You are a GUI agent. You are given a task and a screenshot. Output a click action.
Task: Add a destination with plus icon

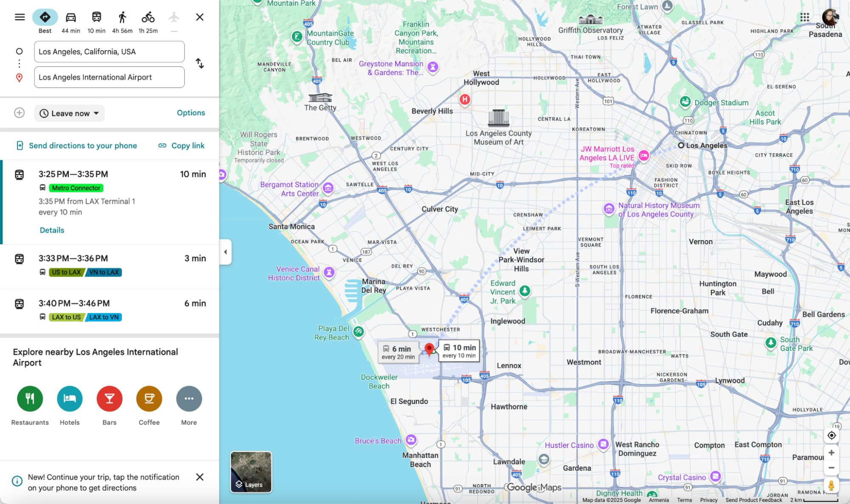[x=19, y=113]
